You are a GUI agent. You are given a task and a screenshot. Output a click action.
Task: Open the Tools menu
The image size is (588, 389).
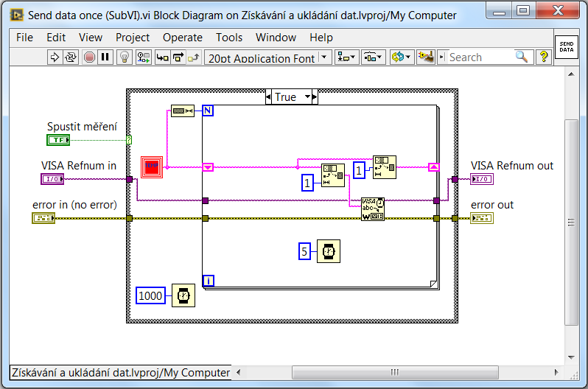point(229,38)
